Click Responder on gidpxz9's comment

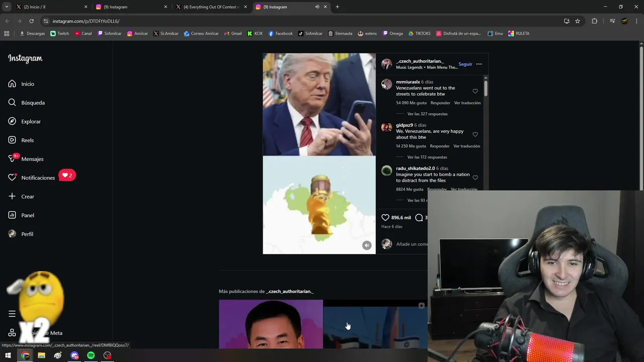(x=440, y=146)
